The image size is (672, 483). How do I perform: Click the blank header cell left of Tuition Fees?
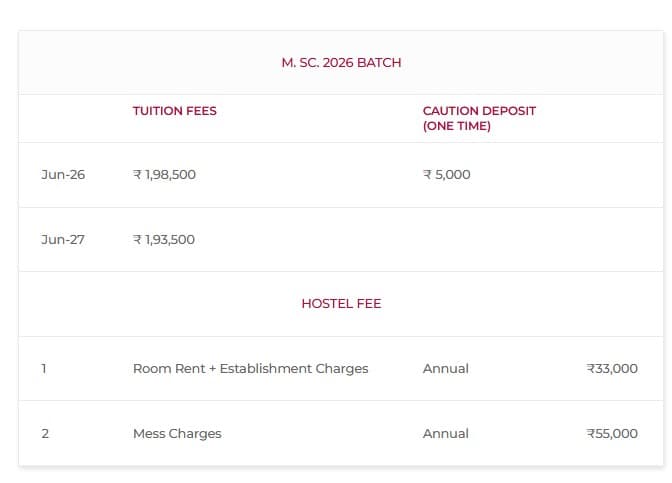point(70,118)
